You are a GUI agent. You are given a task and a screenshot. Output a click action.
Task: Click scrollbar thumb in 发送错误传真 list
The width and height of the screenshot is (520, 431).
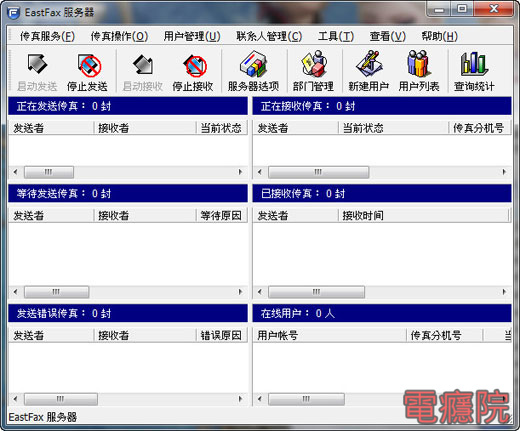(x=61, y=399)
